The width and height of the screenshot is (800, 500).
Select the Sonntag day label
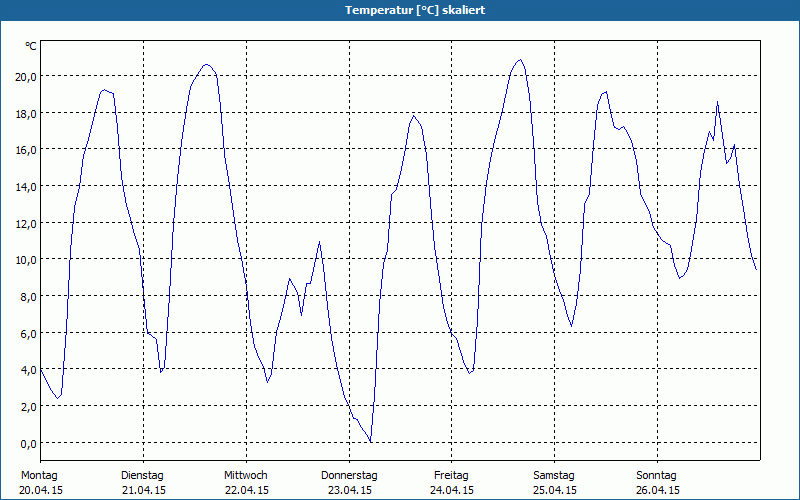tap(657, 476)
